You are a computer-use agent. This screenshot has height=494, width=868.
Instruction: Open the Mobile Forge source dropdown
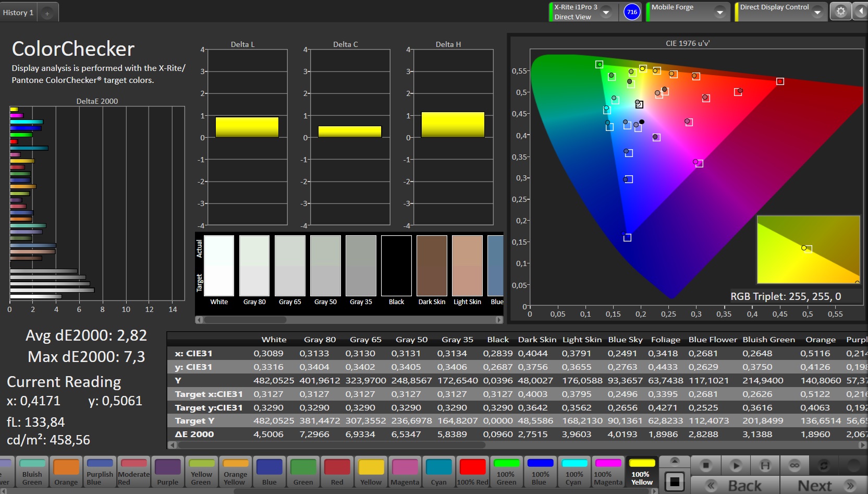(x=719, y=12)
